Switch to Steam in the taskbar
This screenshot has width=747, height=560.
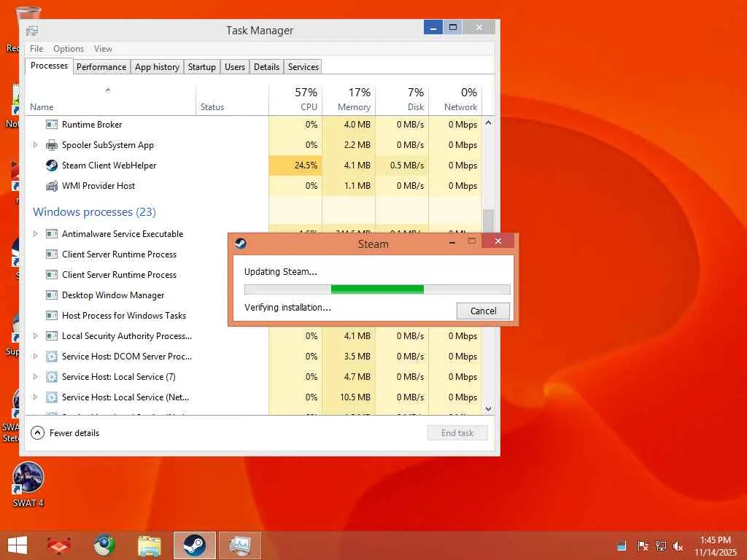[194, 545]
